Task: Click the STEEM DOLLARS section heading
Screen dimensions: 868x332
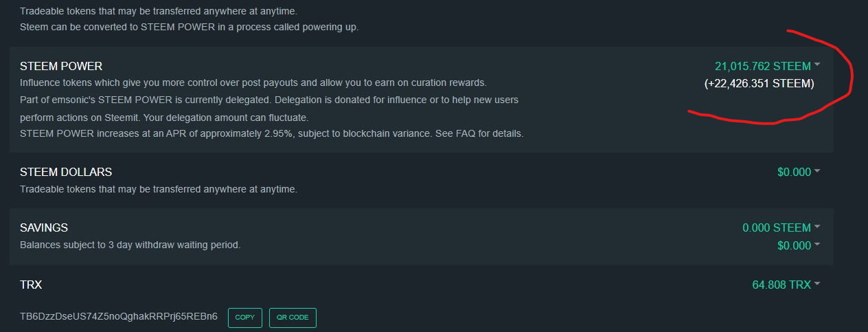Action: click(66, 172)
